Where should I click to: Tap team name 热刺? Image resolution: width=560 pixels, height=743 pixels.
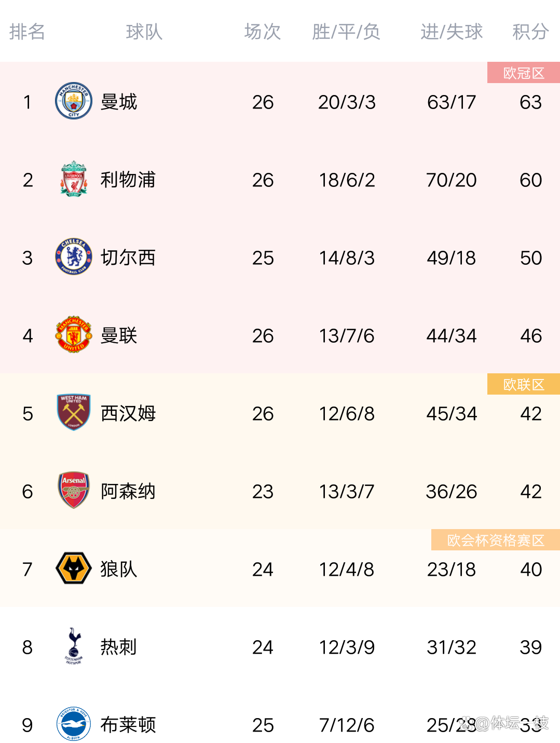coord(119,647)
